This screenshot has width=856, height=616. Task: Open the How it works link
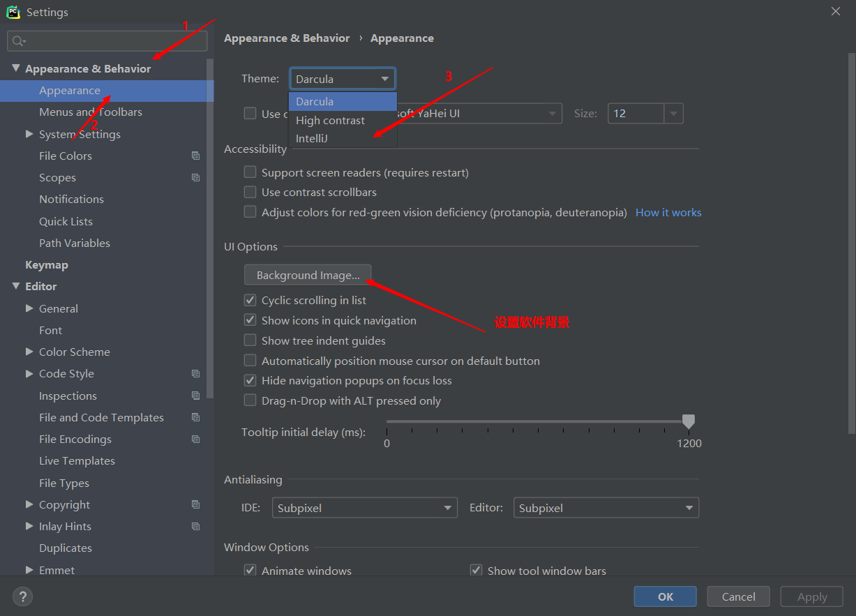coord(668,213)
